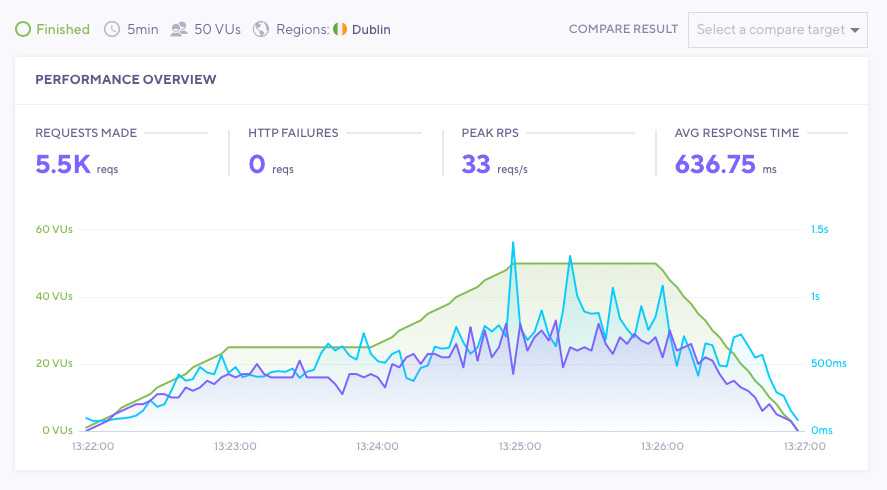The width and height of the screenshot is (887, 490).
Task: Click the clock icon beside 5min
Action: coord(112,29)
